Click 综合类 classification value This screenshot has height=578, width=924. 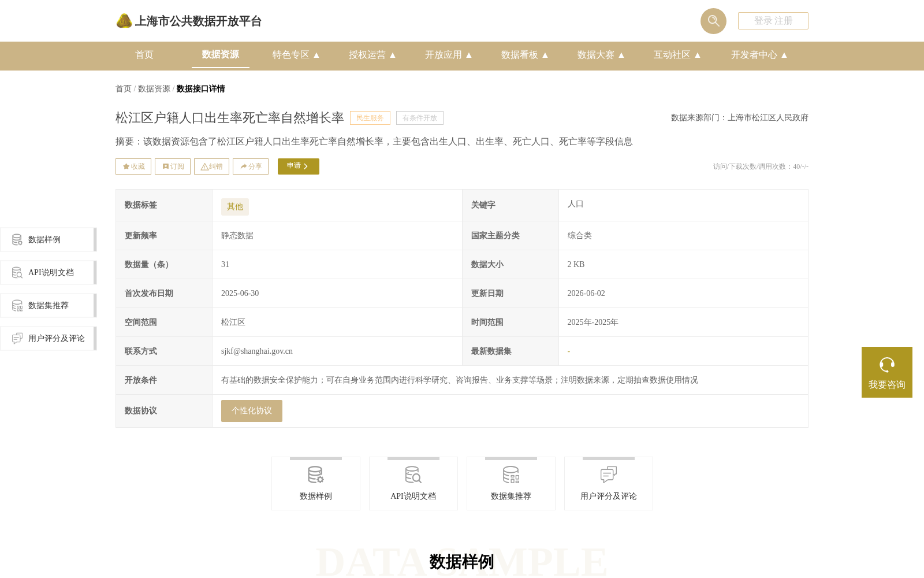point(580,236)
